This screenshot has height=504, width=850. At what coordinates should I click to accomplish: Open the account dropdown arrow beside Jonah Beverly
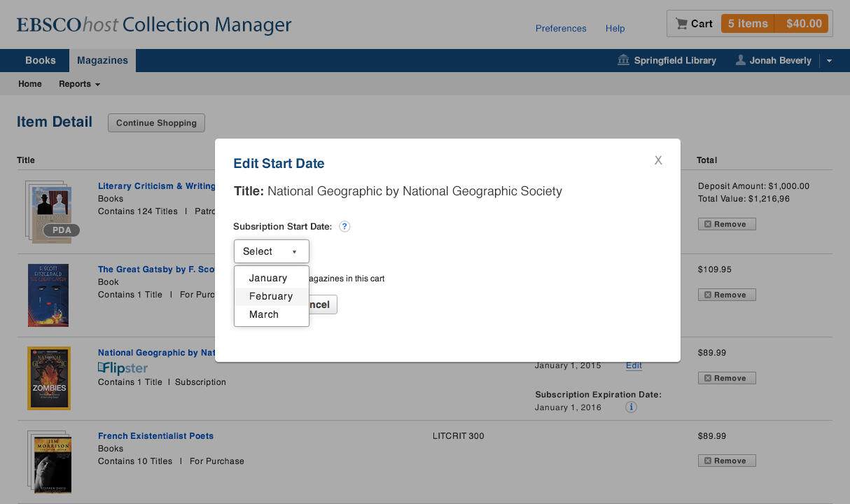[x=829, y=61]
